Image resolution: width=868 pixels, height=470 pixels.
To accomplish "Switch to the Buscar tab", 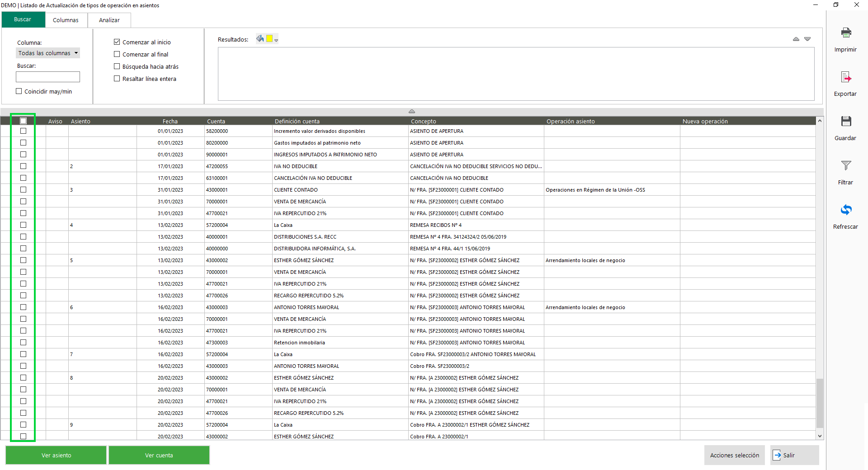I will pyautogui.click(x=23, y=19).
